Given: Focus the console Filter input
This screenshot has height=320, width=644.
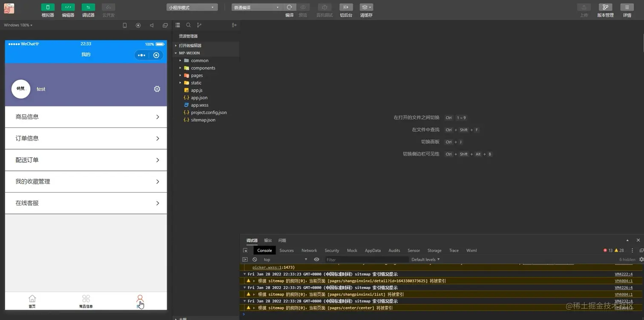Looking at the screenshot, I should coord(366,259).
